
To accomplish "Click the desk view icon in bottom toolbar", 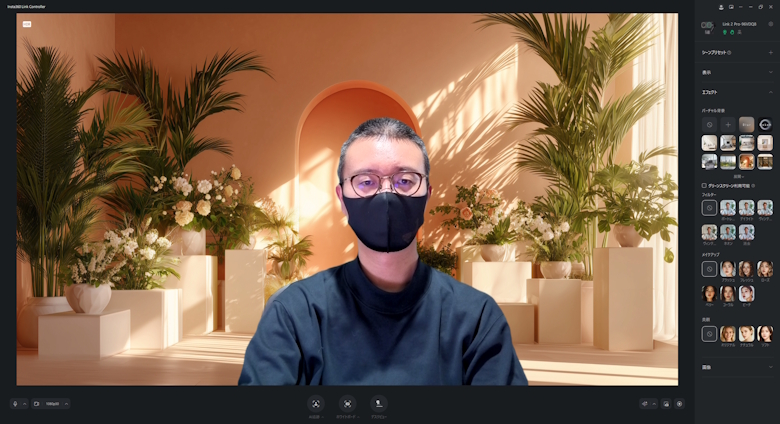I will pos(379,404).
